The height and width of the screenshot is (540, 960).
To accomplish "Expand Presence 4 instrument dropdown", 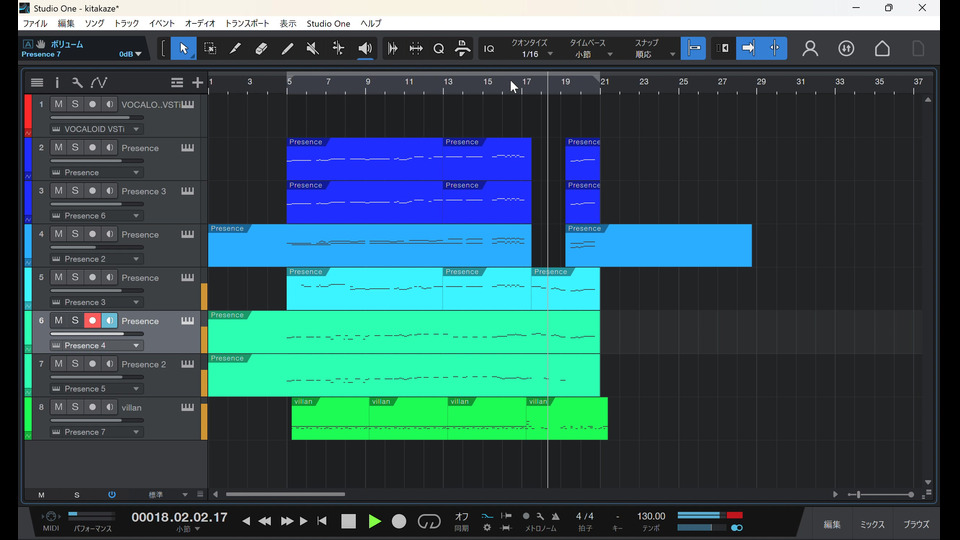I will point(136,345).
